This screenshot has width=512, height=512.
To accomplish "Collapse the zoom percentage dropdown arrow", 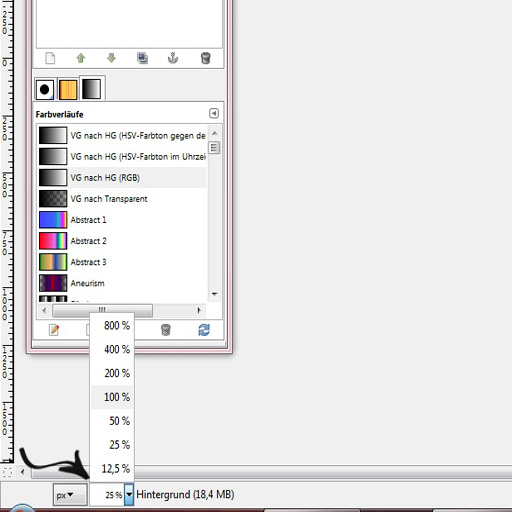I will pyautogui.click(x=129, y=495).
